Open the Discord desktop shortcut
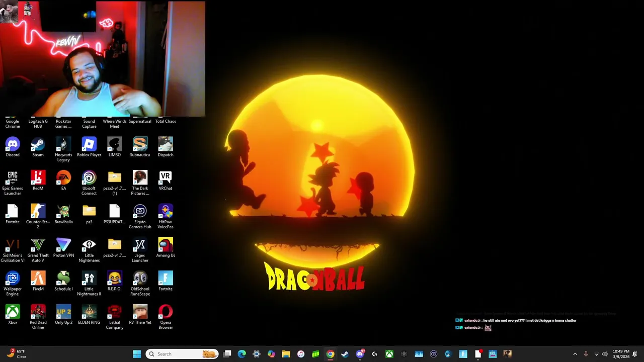644x362 pixels. click(x=13, y=147)
